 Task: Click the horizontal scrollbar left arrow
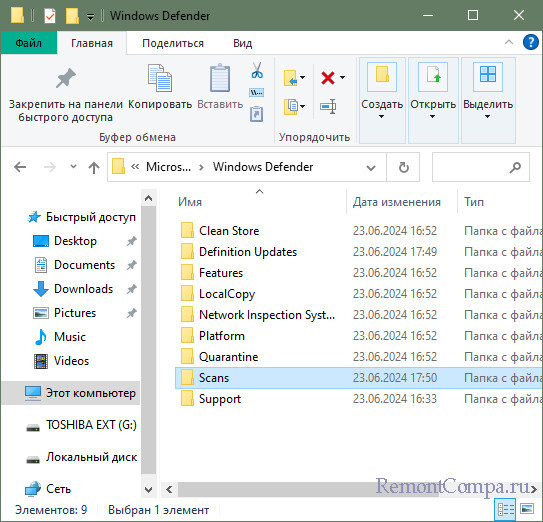169,489
